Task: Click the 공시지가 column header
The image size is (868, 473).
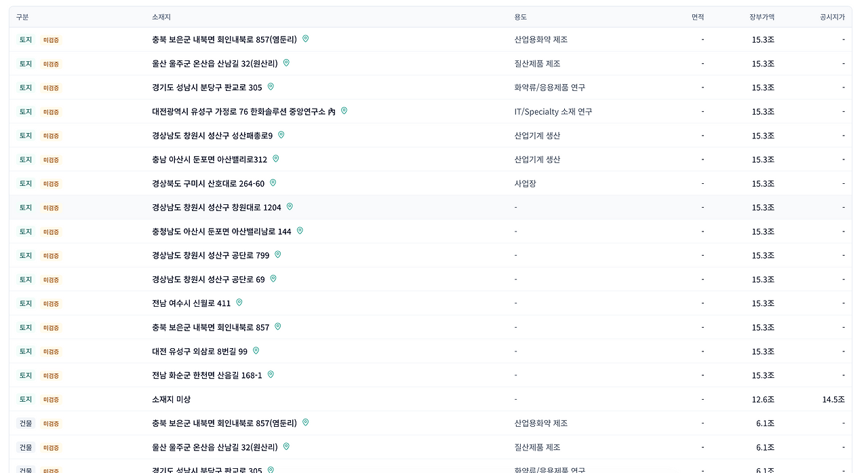Action: (832, 17)
